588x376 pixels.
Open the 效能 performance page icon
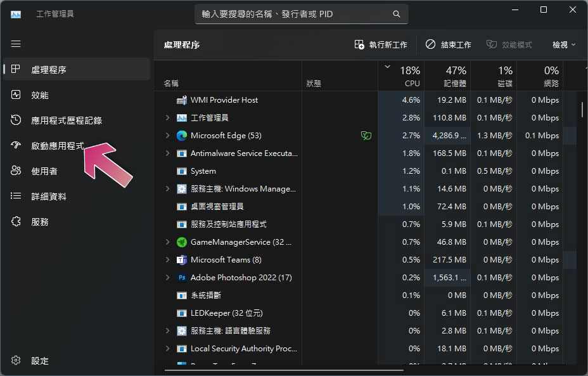16,94
